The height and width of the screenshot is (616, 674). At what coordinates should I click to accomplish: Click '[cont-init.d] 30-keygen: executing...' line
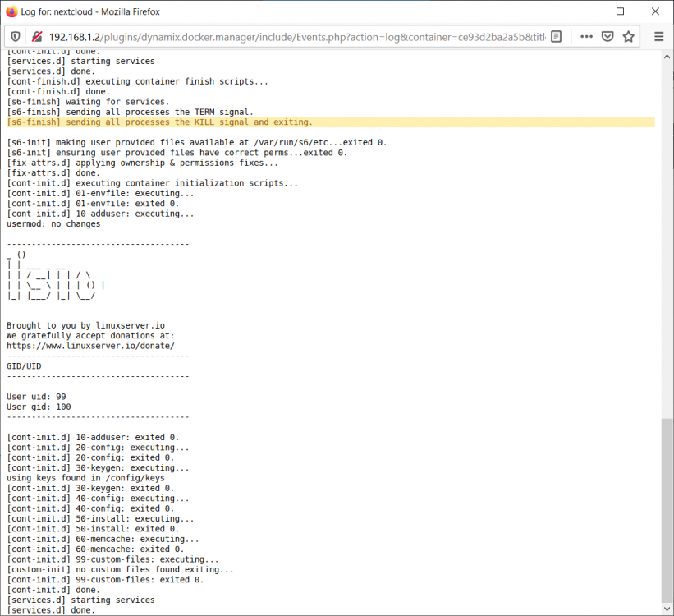click(x=98, y=468)
